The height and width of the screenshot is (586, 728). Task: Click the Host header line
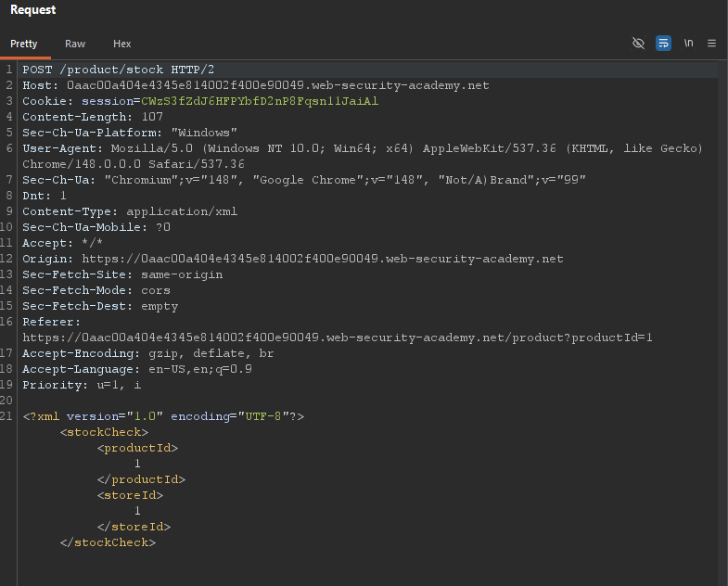click(256, 85)
